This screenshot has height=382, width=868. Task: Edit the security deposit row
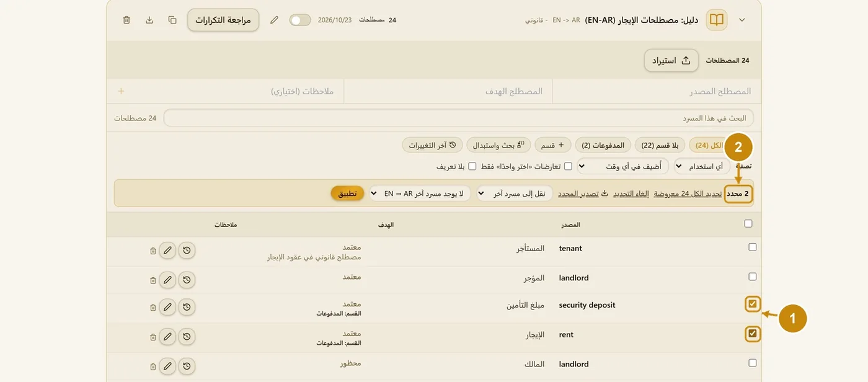click(167, 307)
